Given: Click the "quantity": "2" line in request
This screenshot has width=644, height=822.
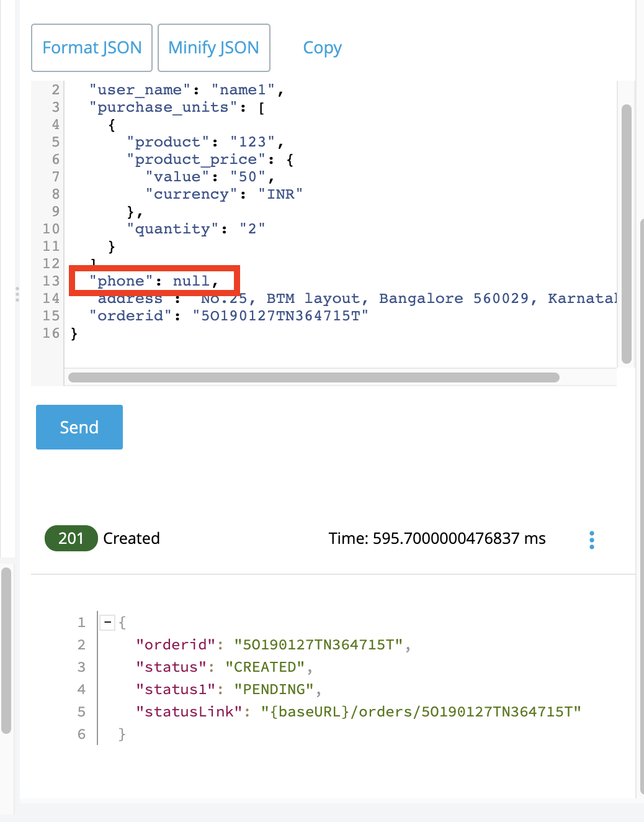Looking at the screenshot, I should click(x=195, y=229).
